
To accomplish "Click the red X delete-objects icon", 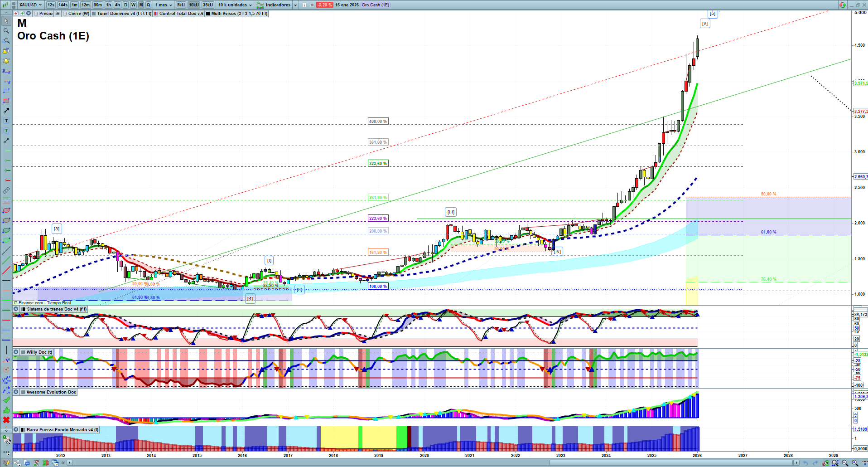I will 6,420.
